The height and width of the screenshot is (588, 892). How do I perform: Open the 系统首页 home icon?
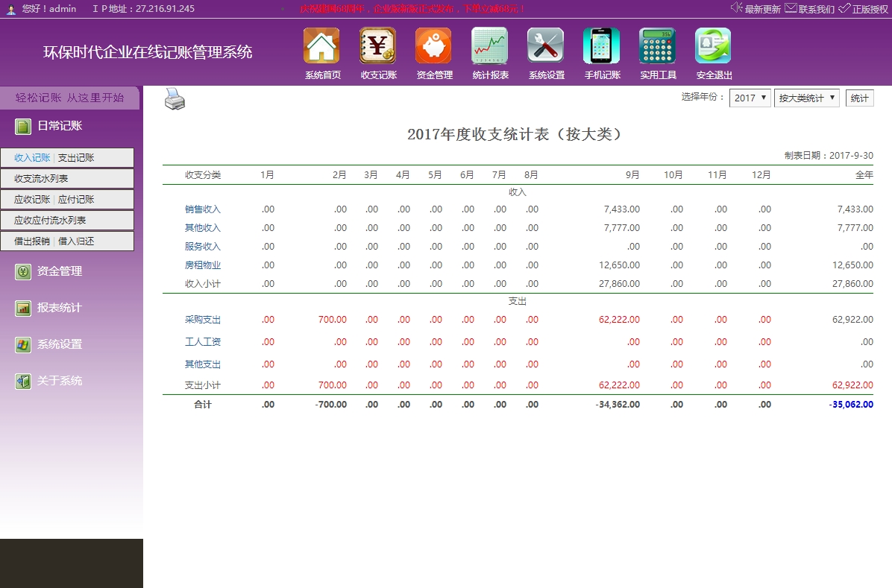point(321,46)
